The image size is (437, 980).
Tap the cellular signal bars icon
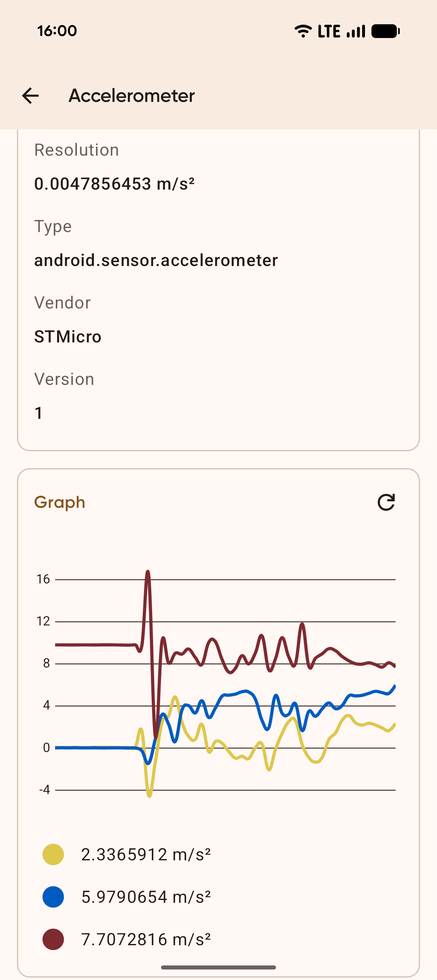tap(356, 31)
